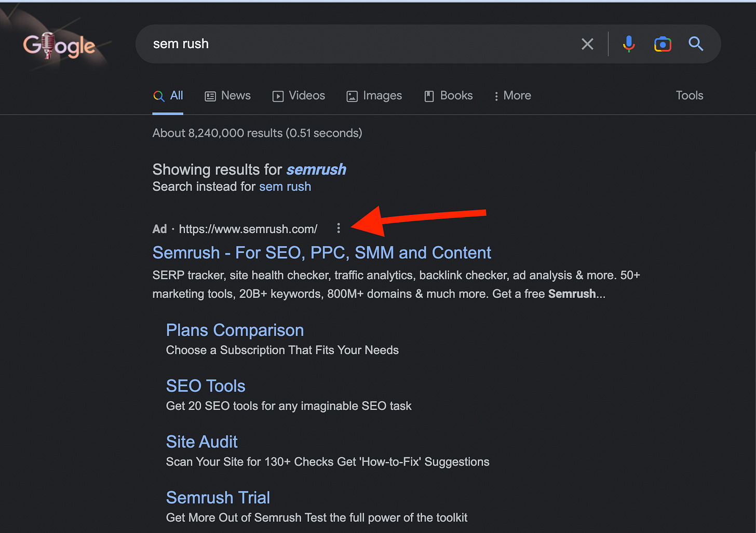The width and height of the screenshot is (756, 533).
Task: Click the https://www.semrush.com/ ad URL
Action: click(248, 229)
